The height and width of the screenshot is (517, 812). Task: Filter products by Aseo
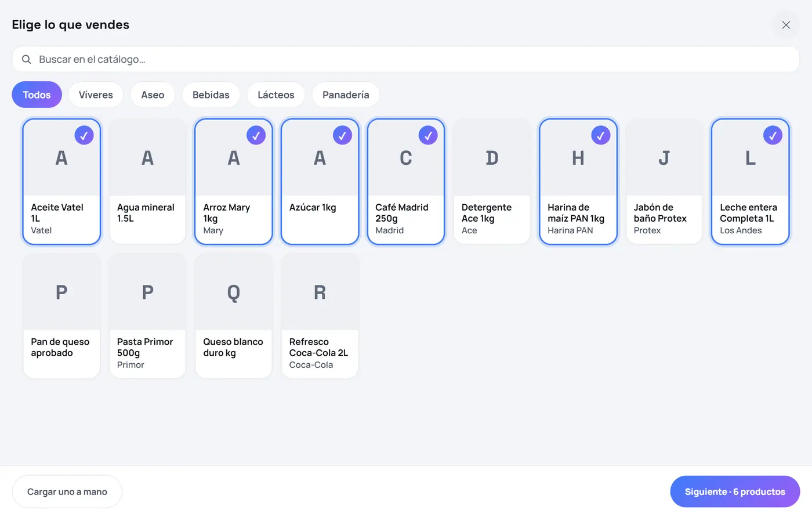tap(153, 95)
